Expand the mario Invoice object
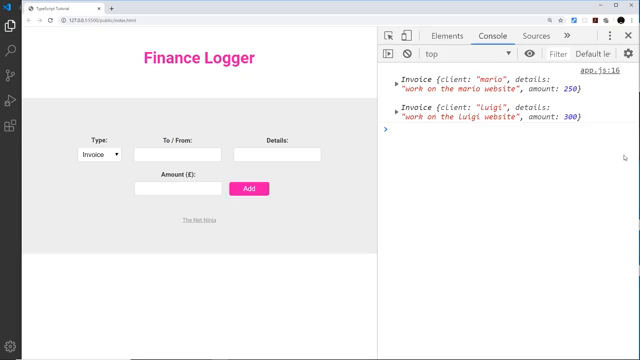Image resolution: width=640 pixels, height=360 pixels. (x=396, y=84)
